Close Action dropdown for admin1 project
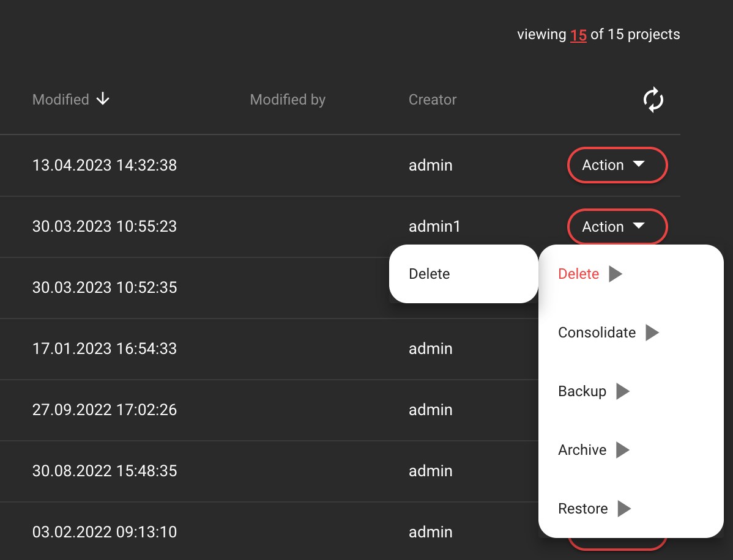This screenshot has height=560, width=733. (617, 227)
